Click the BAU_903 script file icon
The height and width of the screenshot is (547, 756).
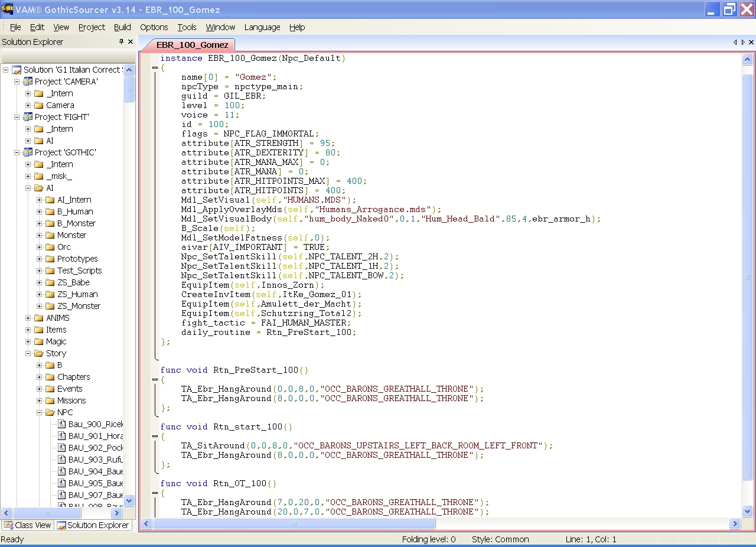[x=61, y=460]
